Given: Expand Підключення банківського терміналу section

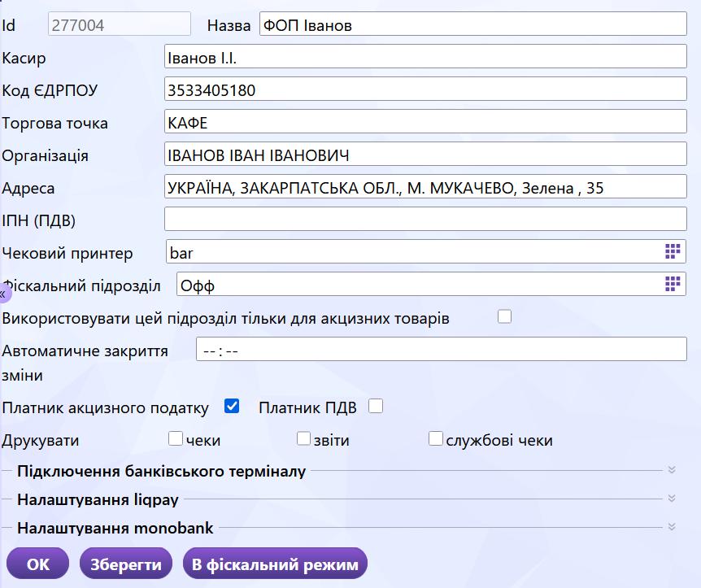Looking at the screenshot, I should (672, 470).
